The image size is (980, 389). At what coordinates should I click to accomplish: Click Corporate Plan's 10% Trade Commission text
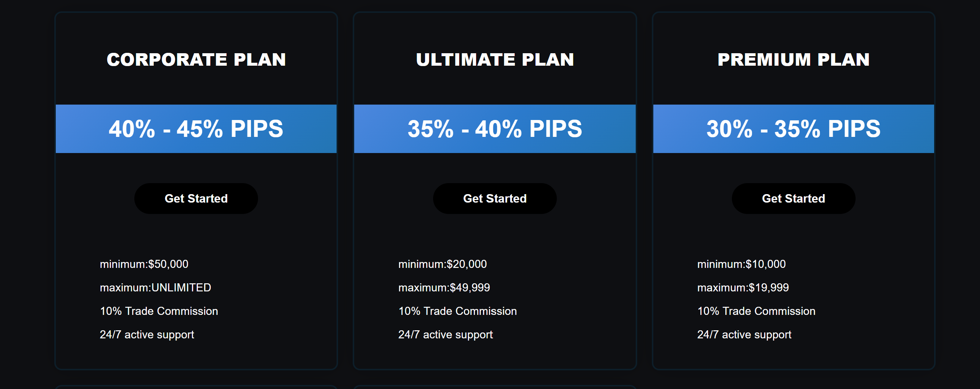pos(159,312)
